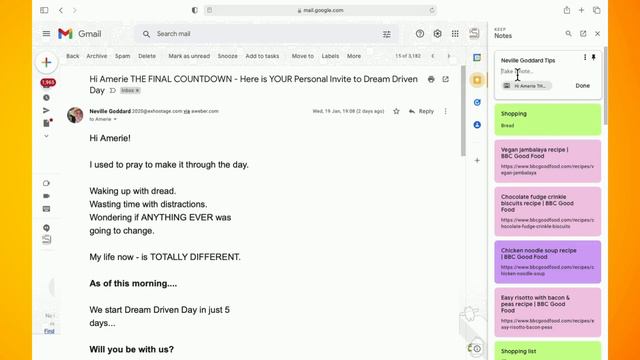The height and width of the screenshot is (360, 640).
Task: Click Neville Goddard sender avatar
Action: [75, 115]
